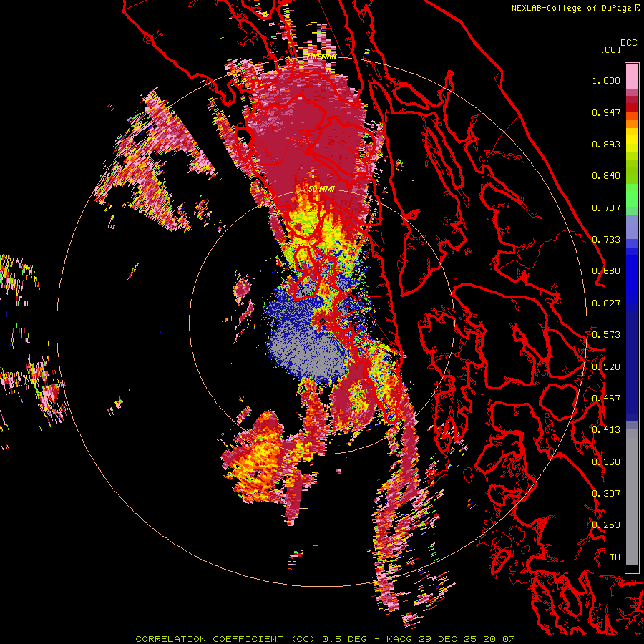Select the 0.573 scale value
Screen dimensions: 644x644
point(606,335)
